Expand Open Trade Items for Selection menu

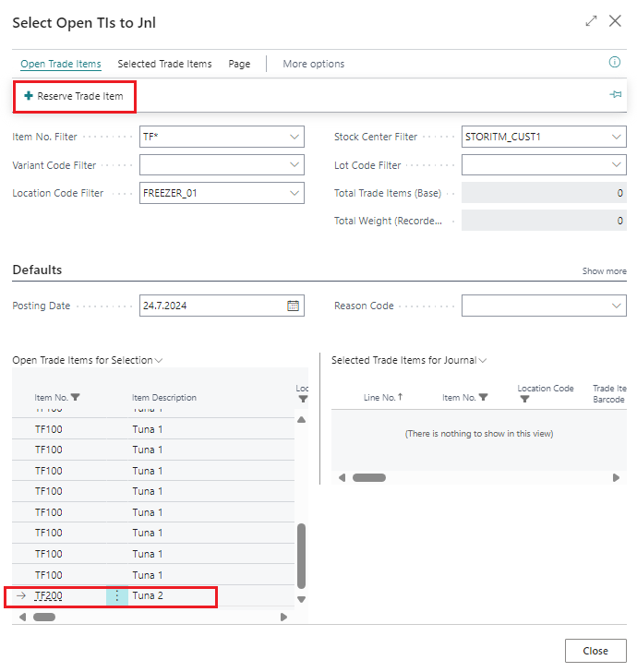(x=159, y=360)
